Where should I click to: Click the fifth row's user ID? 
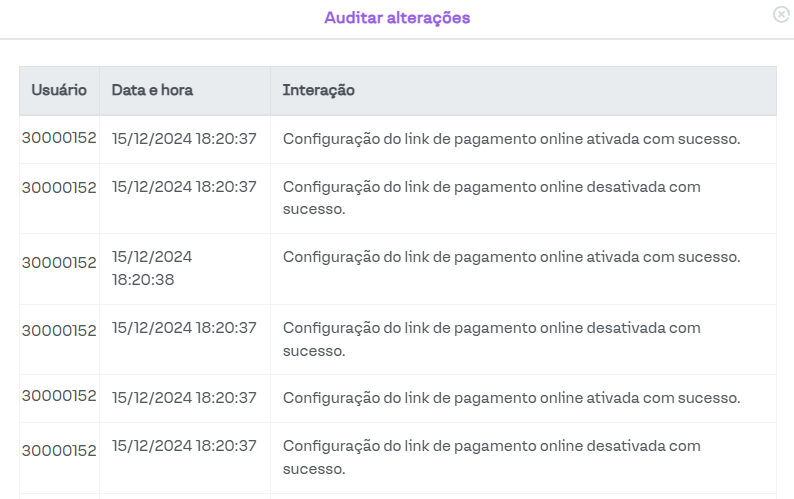pyautogui.click(x=59, y=396)
